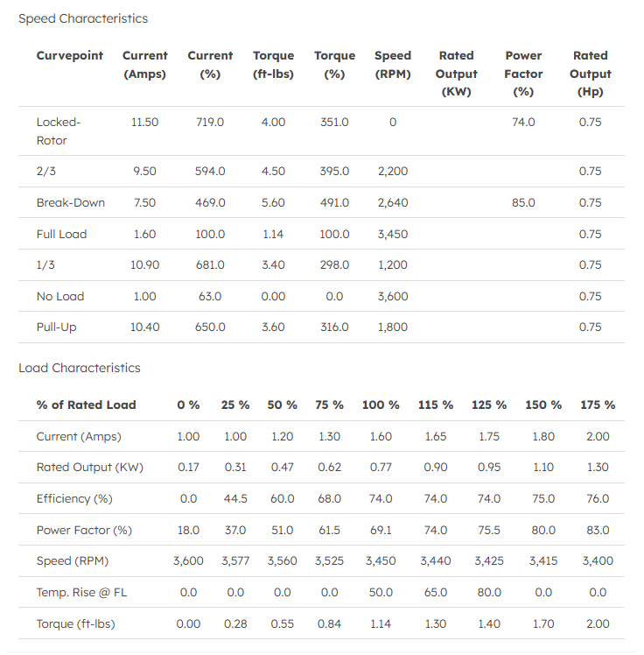This screenshot has width=644, height=655.
Task: Select the Break-Down torque value 491.0
Action: [x=334, y=202]
